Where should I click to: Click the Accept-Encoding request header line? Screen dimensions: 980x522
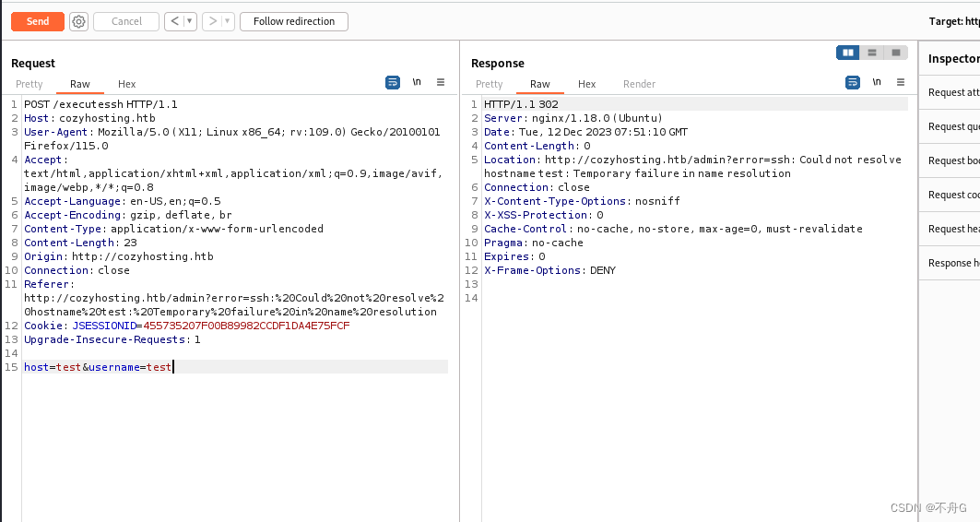pyautogui.click(x=127, y=215)
